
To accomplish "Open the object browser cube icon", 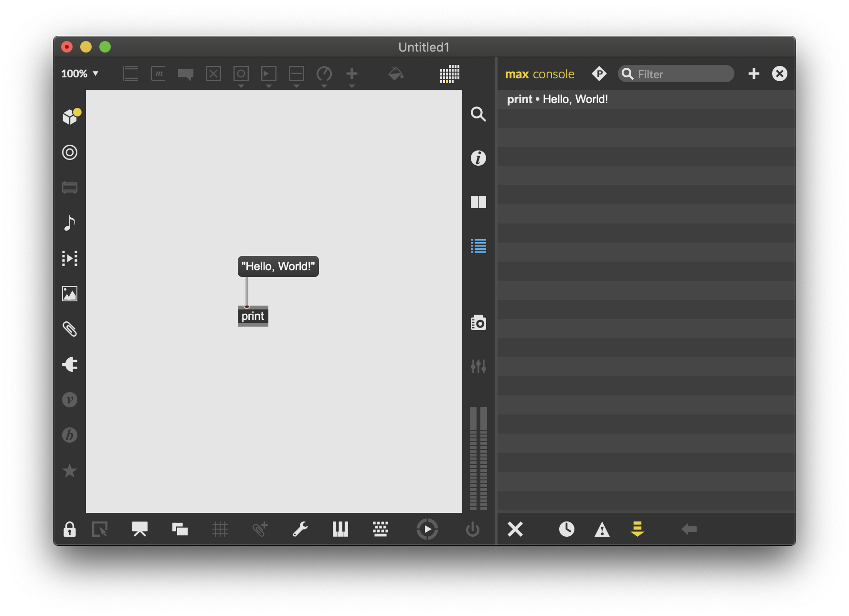I will tap(71, 117).
